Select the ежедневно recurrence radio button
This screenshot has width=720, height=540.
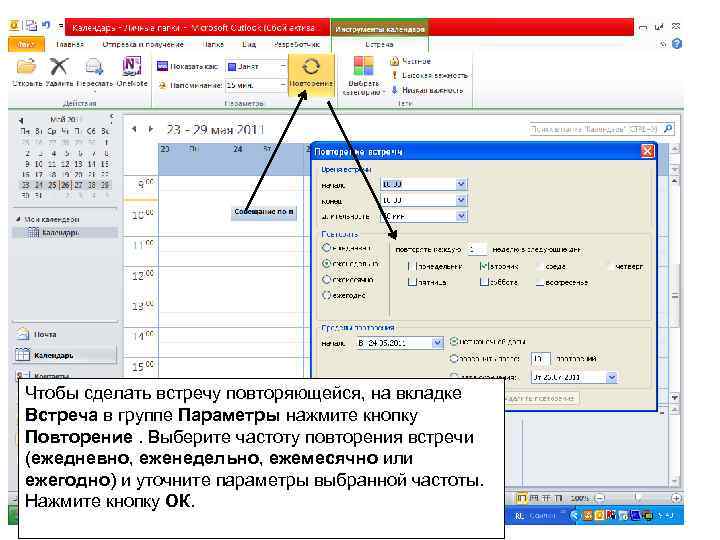326,248
